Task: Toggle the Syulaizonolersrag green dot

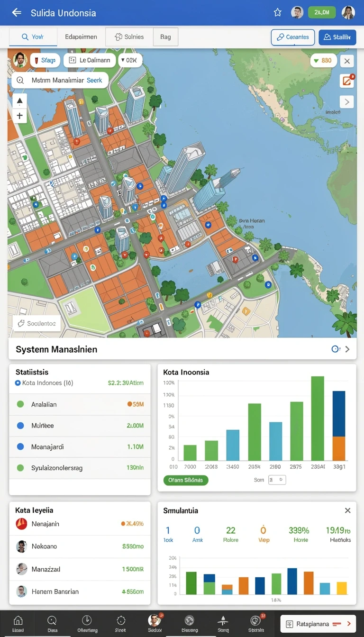Action: 20,468
